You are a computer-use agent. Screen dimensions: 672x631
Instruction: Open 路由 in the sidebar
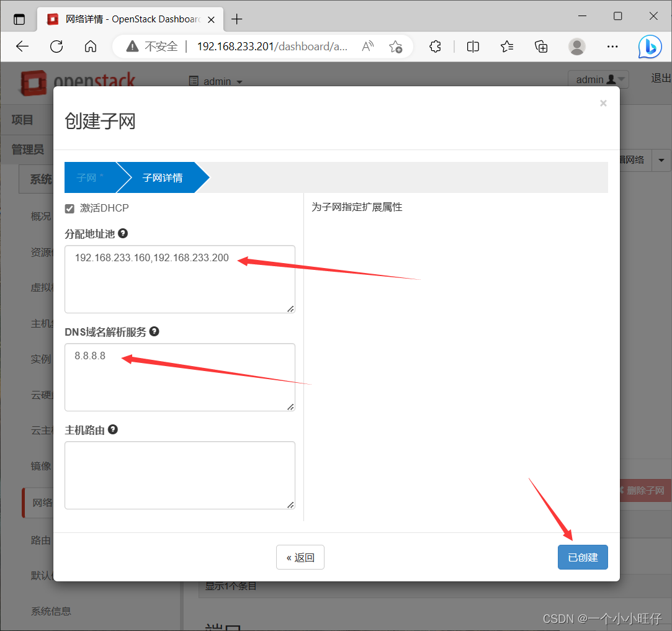(40, 540)
